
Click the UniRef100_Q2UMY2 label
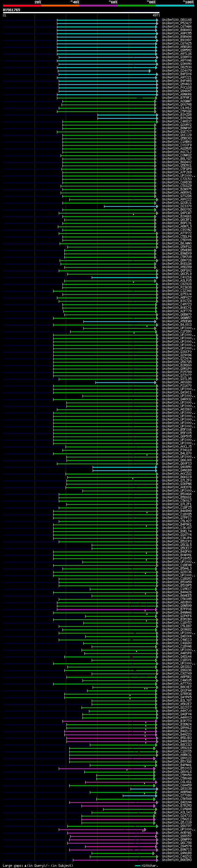coord(176,125)
